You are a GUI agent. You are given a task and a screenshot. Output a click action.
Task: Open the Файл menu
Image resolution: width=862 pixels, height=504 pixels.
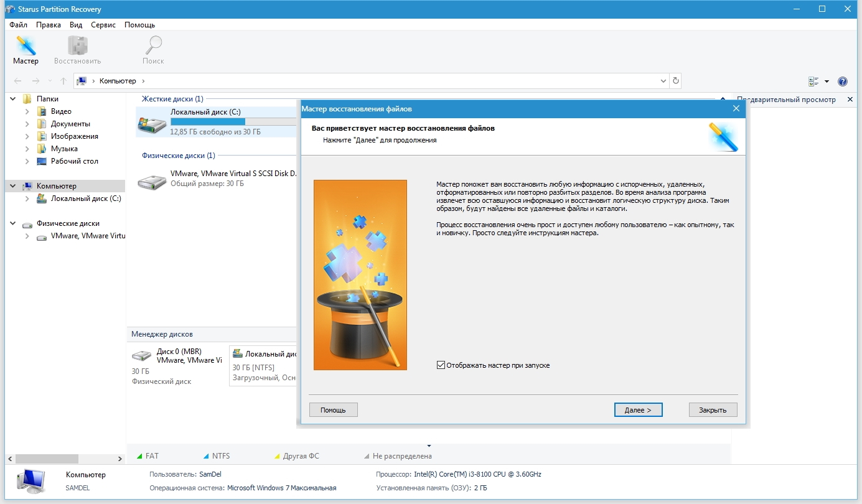[19, 25]
